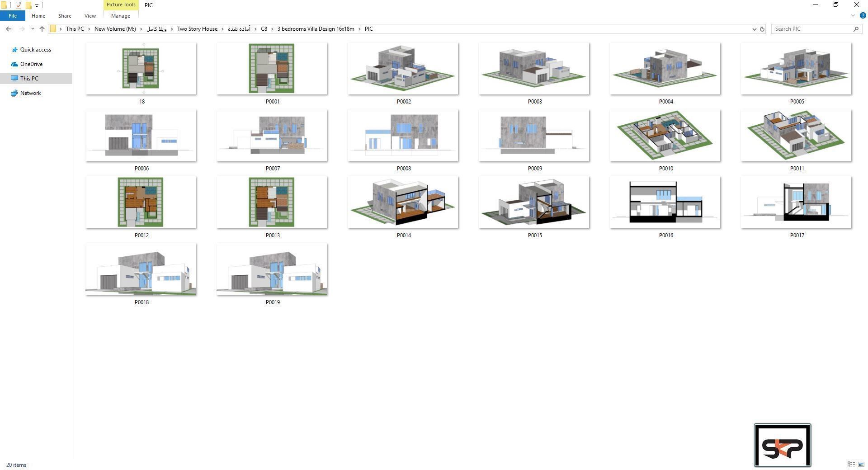The height and width of the screenshot is (470, 868).
Task: Select the P0014 section perspective thumbnail
Action: [x=403, y=202]
